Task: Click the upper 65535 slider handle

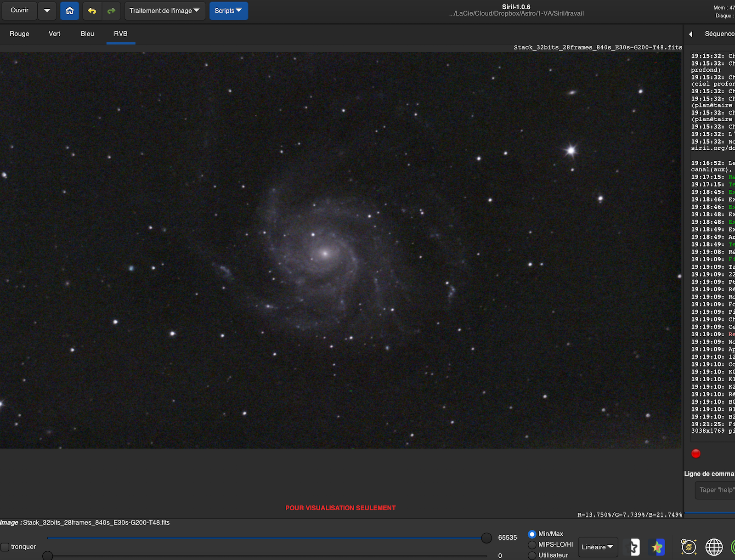Action: point(486,537)
